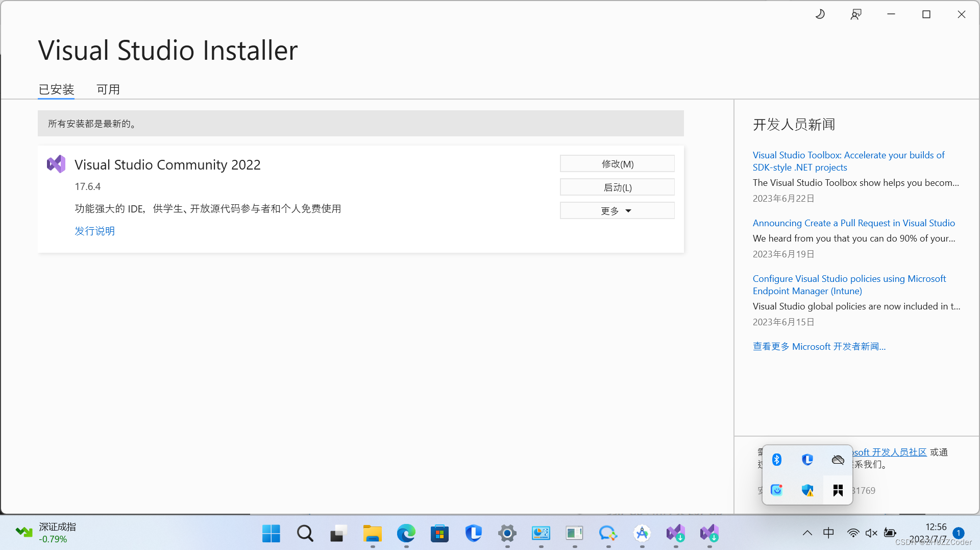Open the Wi-Fi network tray icon

click(852, 533)
